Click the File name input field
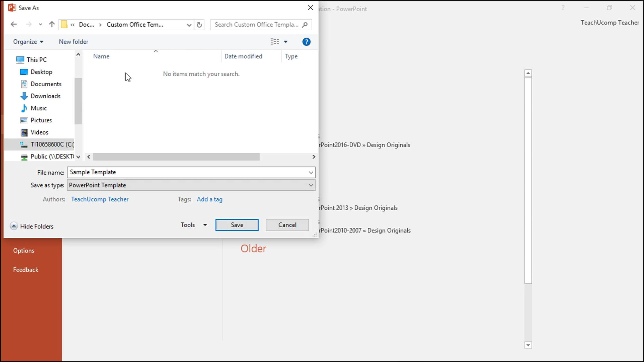The image size is (644, 362). (x=190, y=172)
